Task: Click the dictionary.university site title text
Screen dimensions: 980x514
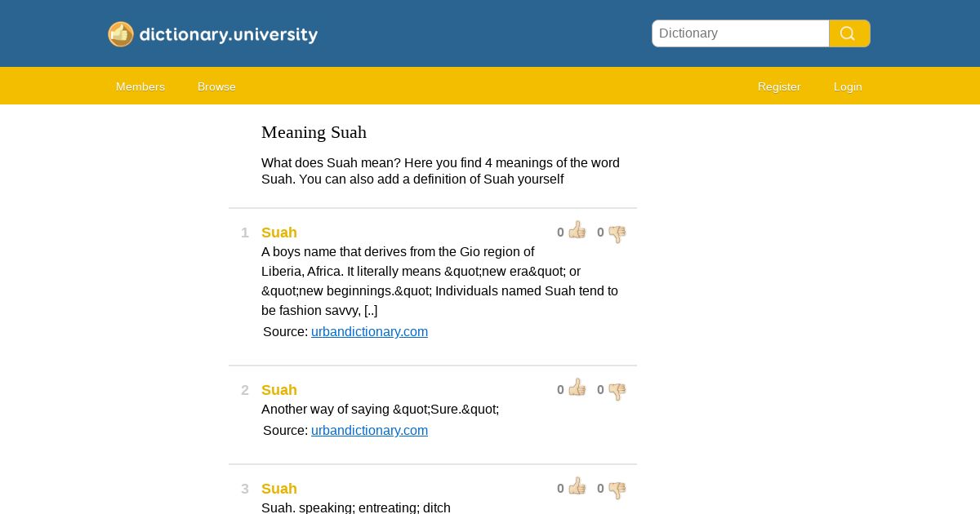Action: point(229,34)
